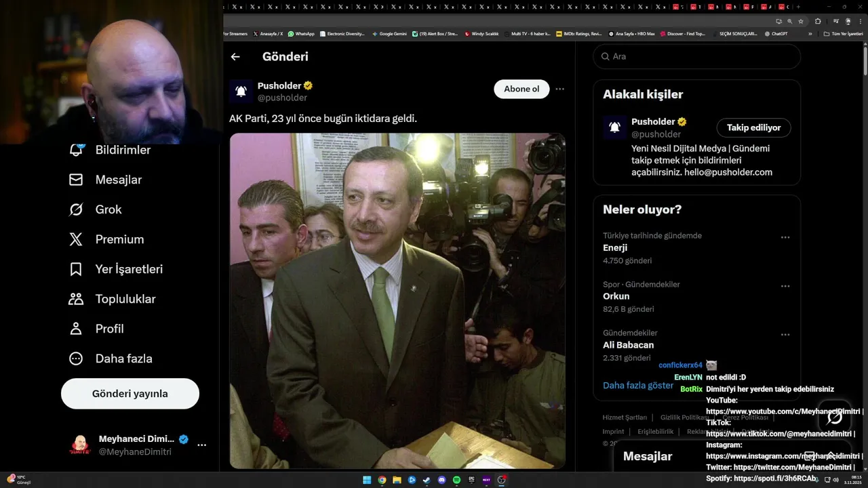Open the Alert Box / Stre... bookmark
Viewport: 868px width, 488px height.
(435, 33)
